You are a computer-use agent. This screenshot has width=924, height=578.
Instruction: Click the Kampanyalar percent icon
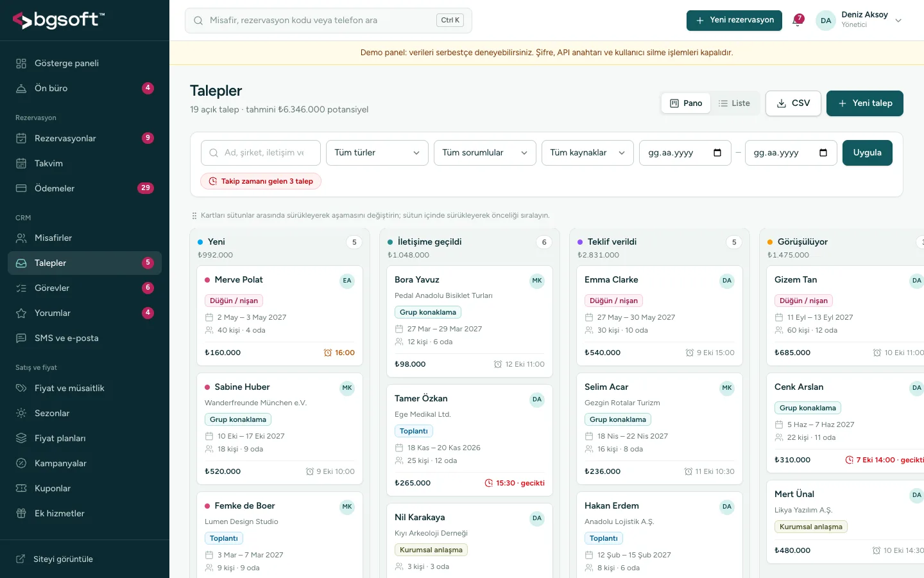[x=21, y=463]
